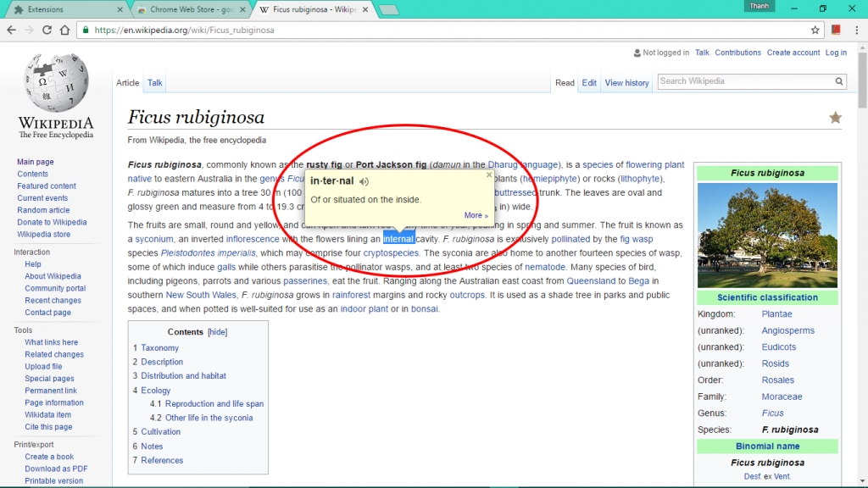Open the Queensland link

591,280
